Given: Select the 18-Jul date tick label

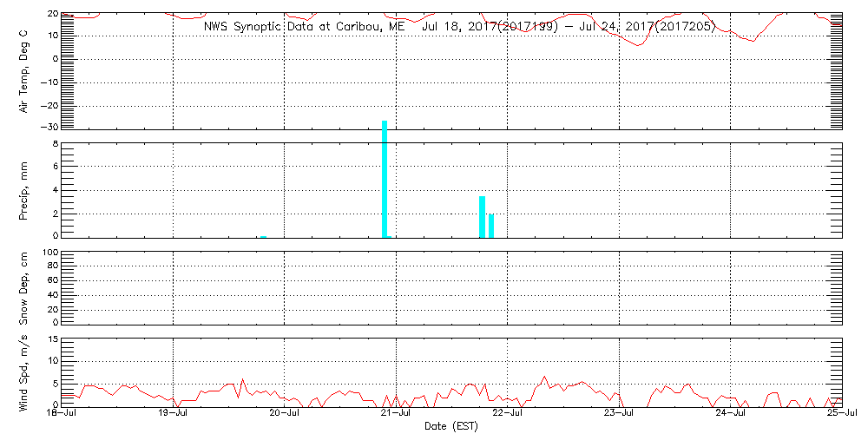Looking at the screenshot, I should click(62, 415).
